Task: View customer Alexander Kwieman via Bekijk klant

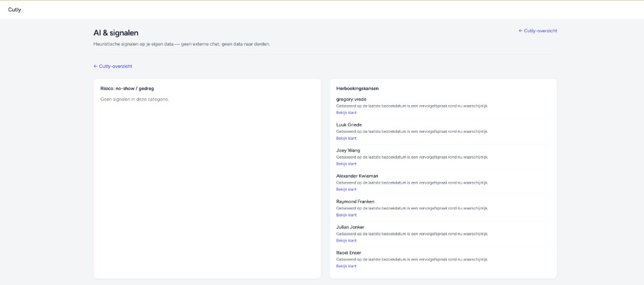Action: (347, 189)
